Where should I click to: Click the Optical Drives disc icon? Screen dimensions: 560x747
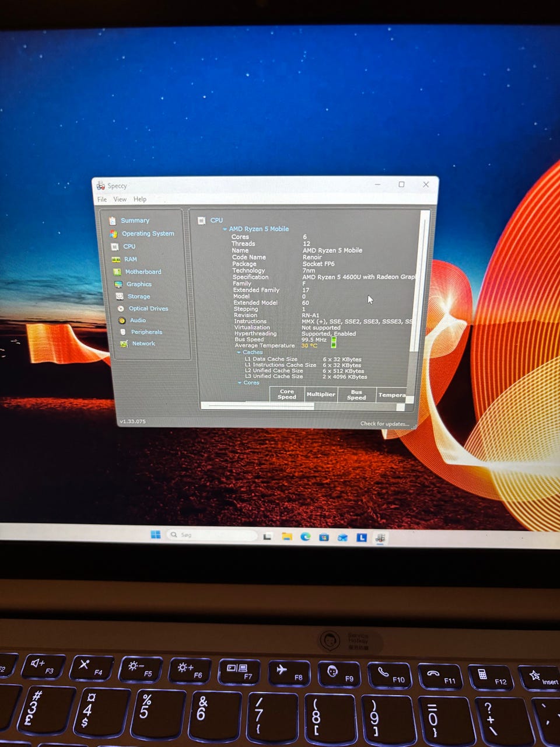(x=121, y=309)
